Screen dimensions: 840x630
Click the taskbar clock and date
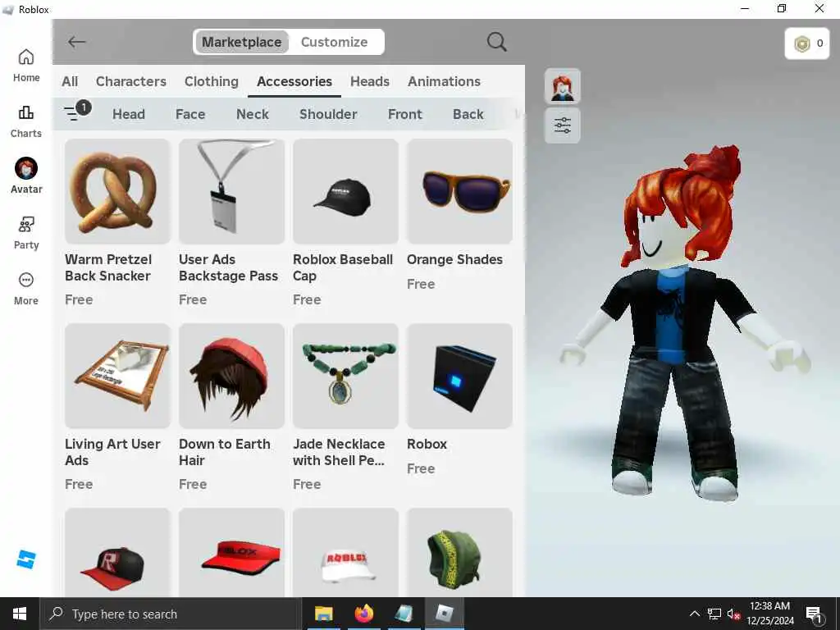(x=769, y=614)
